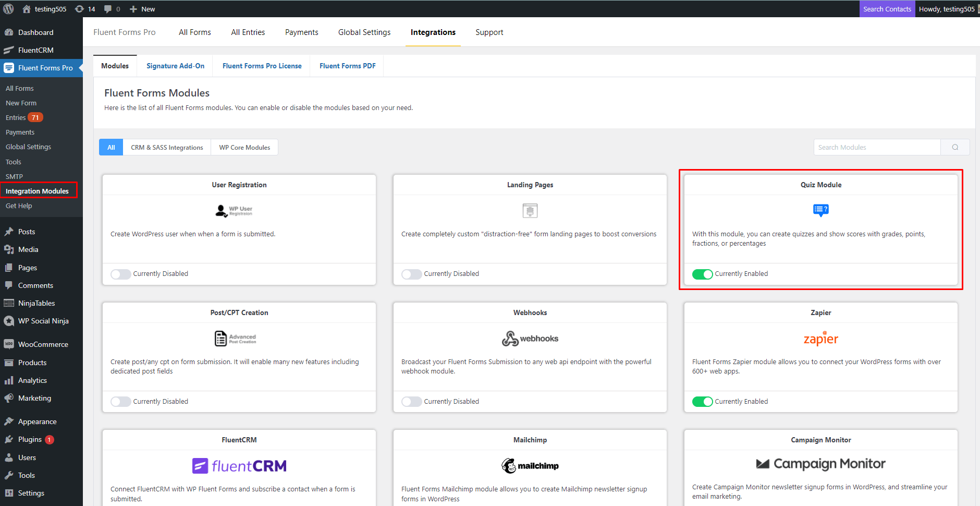The image size is (980, 506).
Task: Click the Fluent Forms Pro brand title
Action: coord(125,32)
